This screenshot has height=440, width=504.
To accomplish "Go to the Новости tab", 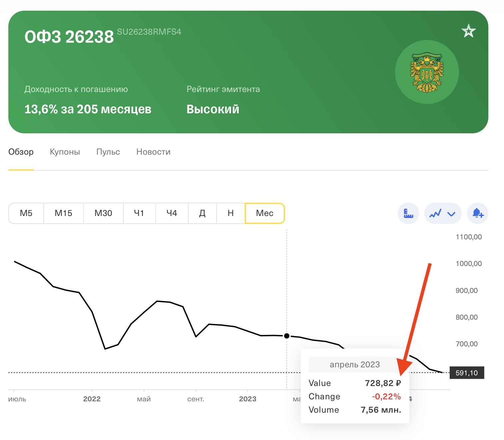I will point(153,152).
